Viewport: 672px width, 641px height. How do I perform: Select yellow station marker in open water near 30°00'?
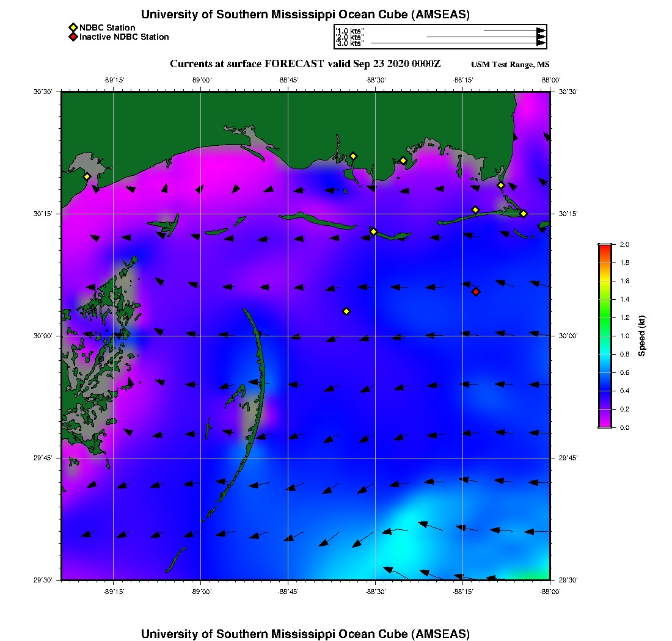(346, 311)
